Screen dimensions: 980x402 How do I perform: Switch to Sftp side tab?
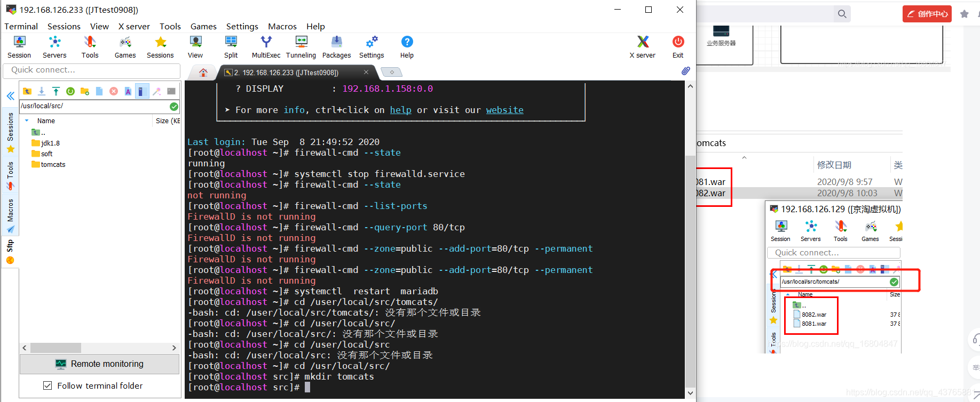point(10,252)
